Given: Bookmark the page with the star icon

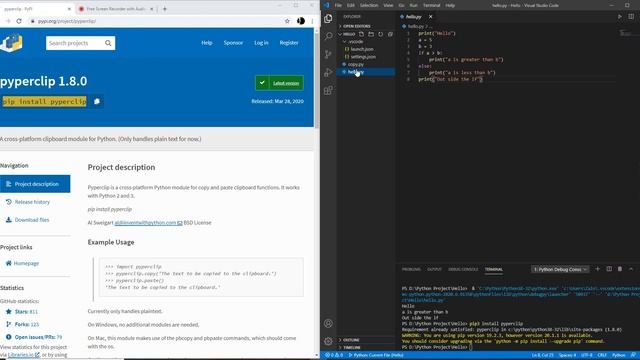Looking at the screenshot, I should (x=287, y=21).
